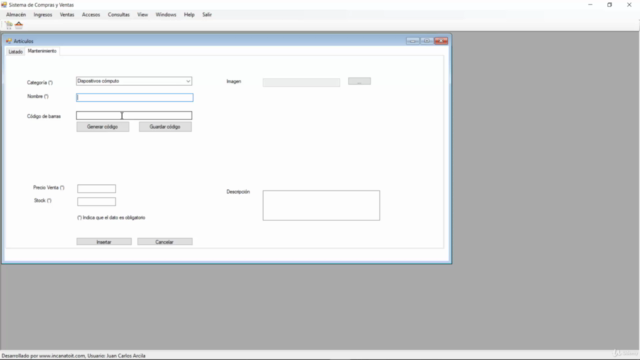Open the Ventas menu
Screen dimensions: 640x360
[67, 15]
